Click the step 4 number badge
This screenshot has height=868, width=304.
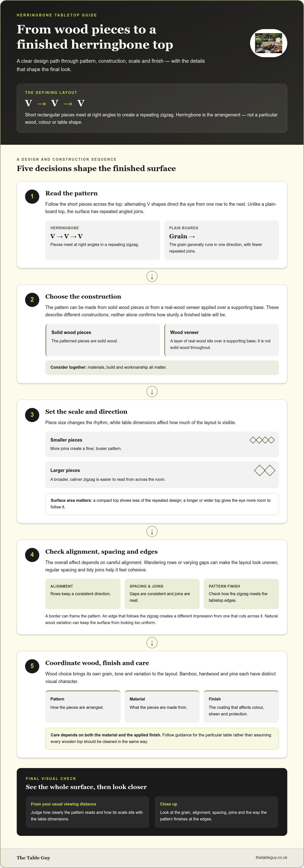32,555
